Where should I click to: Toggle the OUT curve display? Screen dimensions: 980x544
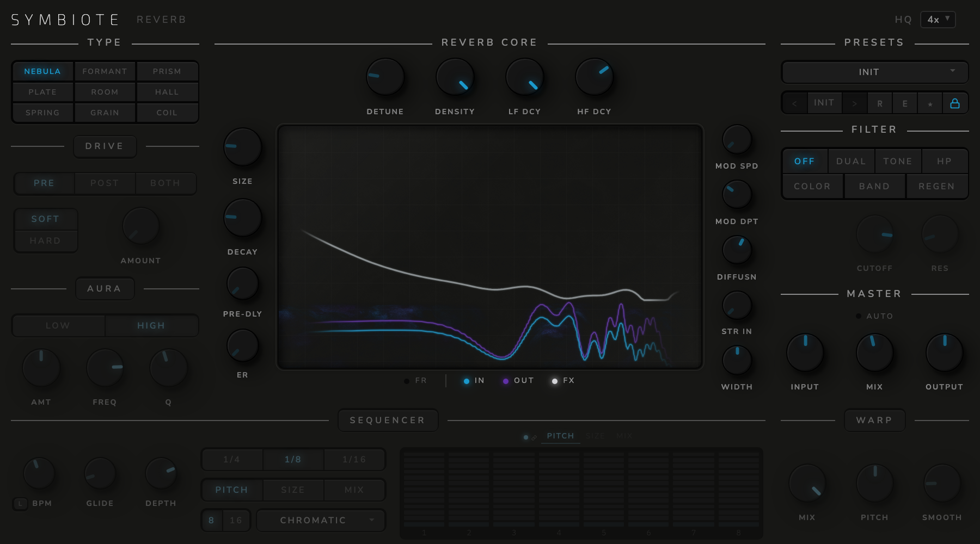(518, 381)
